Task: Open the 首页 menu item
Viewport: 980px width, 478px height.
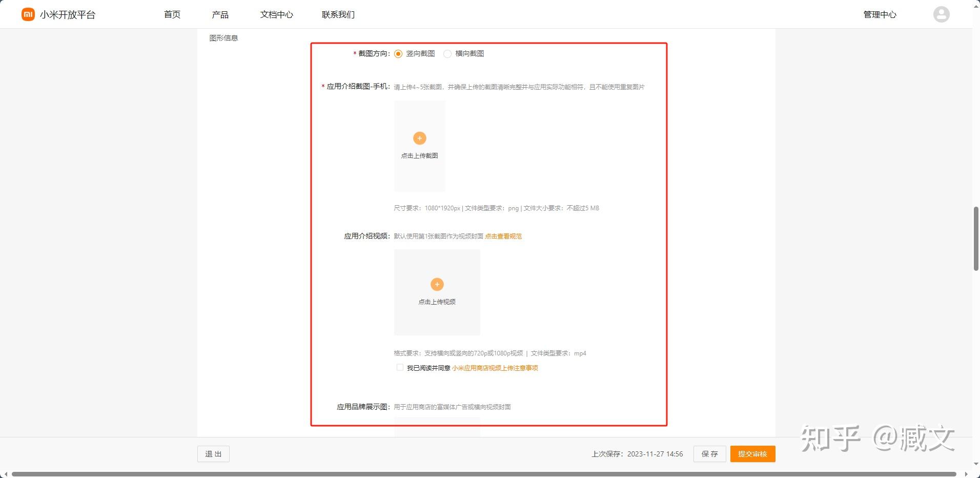Action: [x=171, y=14]
